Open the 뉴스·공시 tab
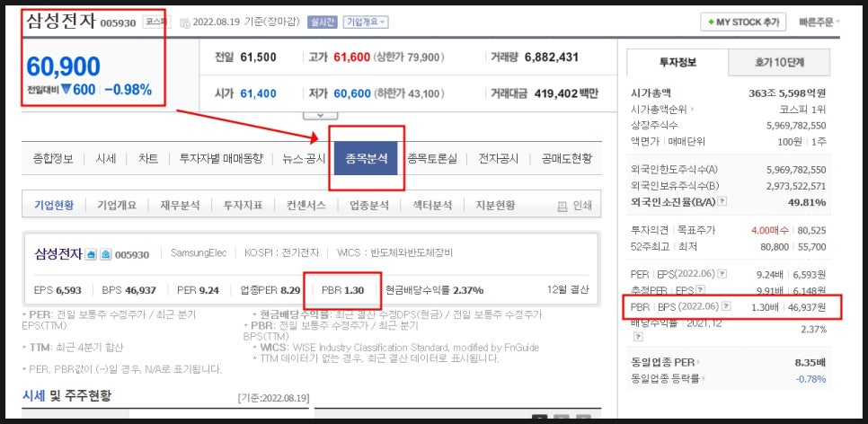 pyautogui.click(x=304, y=159)
